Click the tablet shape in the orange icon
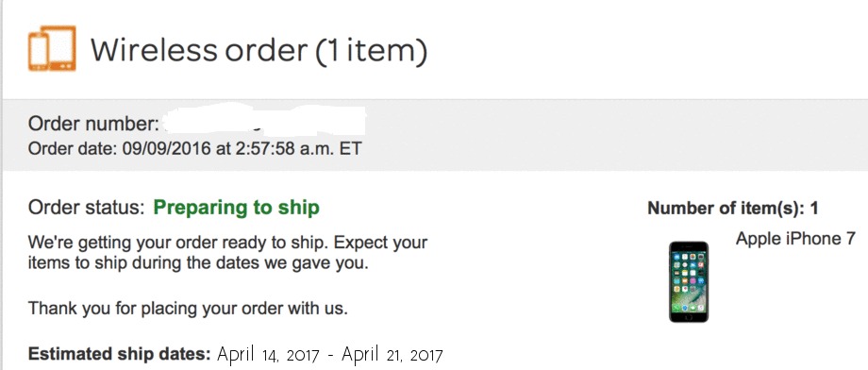The height and width of the screenshot is (370, 868). [61, 48]
